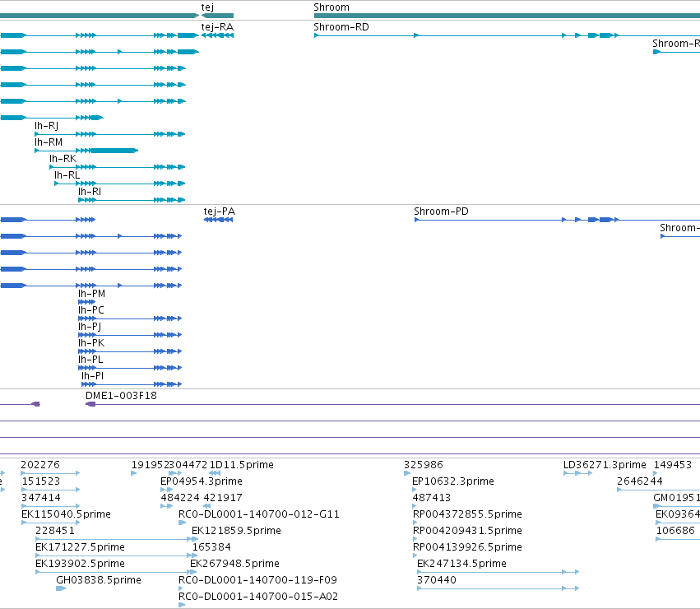Viewport: 700px width, 609px height.
Task: Select EK193902.5prime label
Action: [x=80, y=564]
